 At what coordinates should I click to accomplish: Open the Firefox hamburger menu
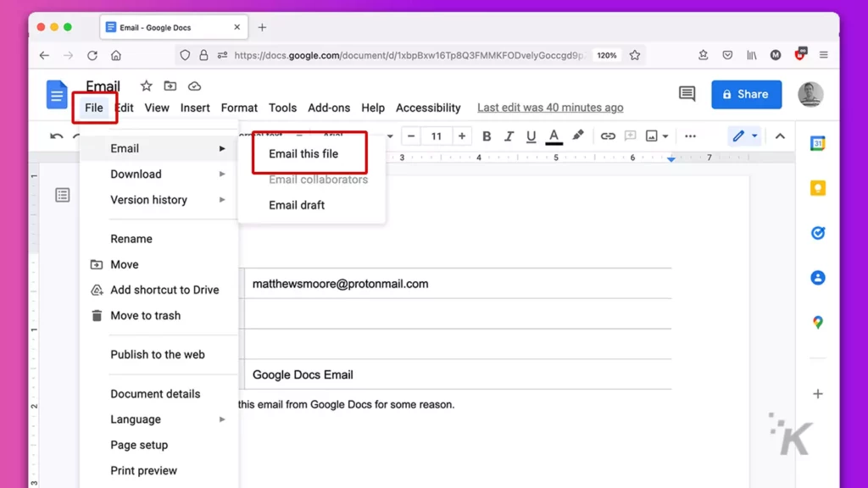point(824,55)
